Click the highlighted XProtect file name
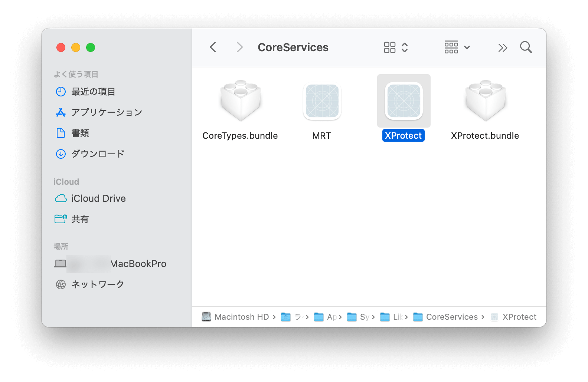The height and width of the screenshot is (382, 588). click(x=403, y=136)
